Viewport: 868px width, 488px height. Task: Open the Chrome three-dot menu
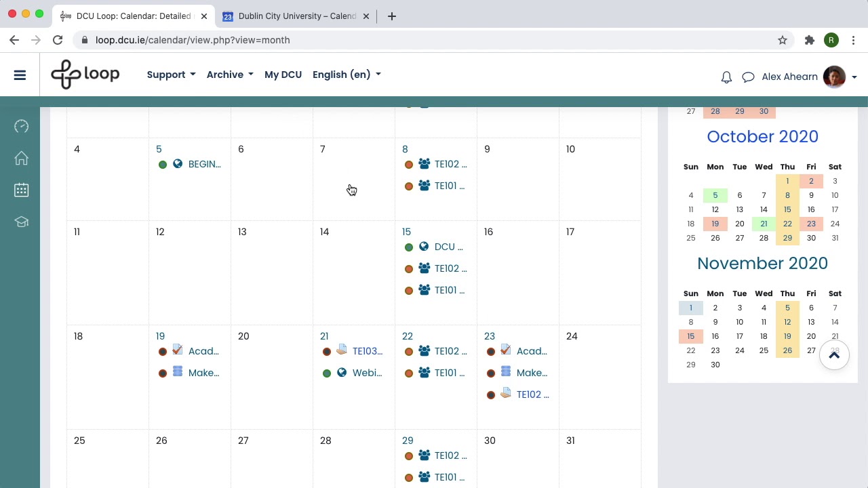click(854, 40)
